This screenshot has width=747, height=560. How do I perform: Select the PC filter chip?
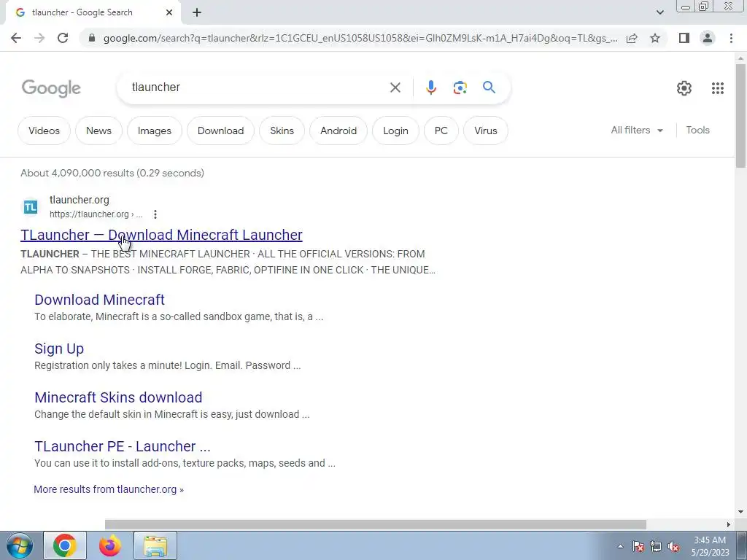[x=441, y=131]
